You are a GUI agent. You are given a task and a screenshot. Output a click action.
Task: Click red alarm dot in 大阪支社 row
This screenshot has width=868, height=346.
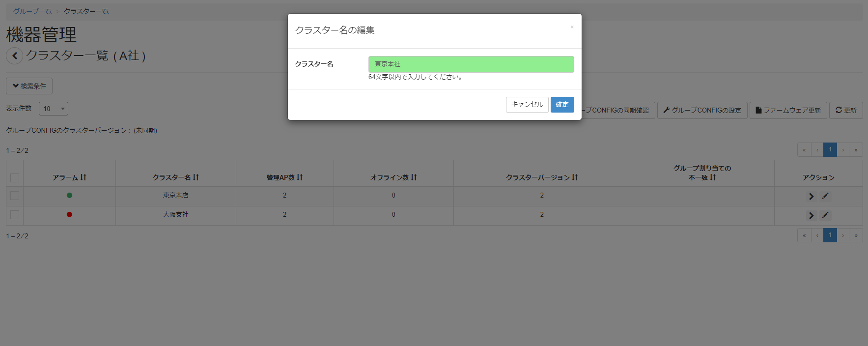point(69,214)
